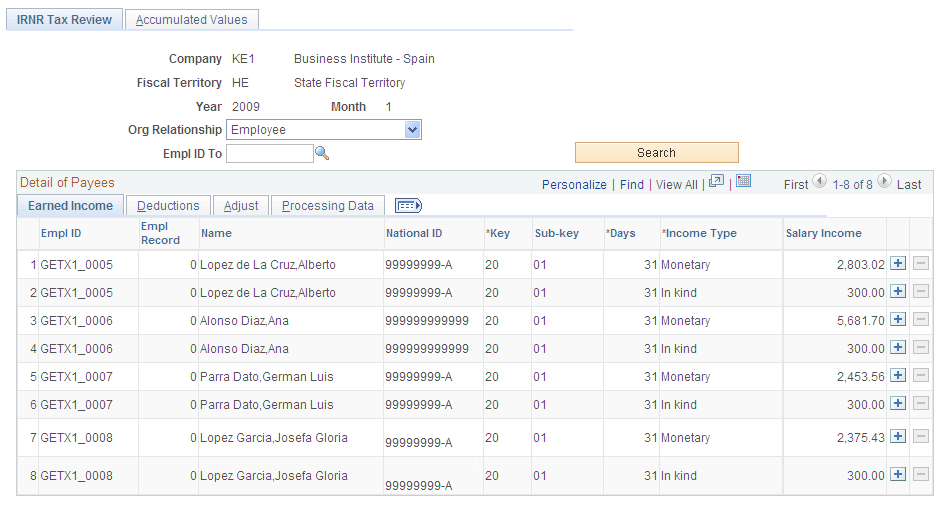
Task: Sort by Sub-key column header
Action: (557, 234)
